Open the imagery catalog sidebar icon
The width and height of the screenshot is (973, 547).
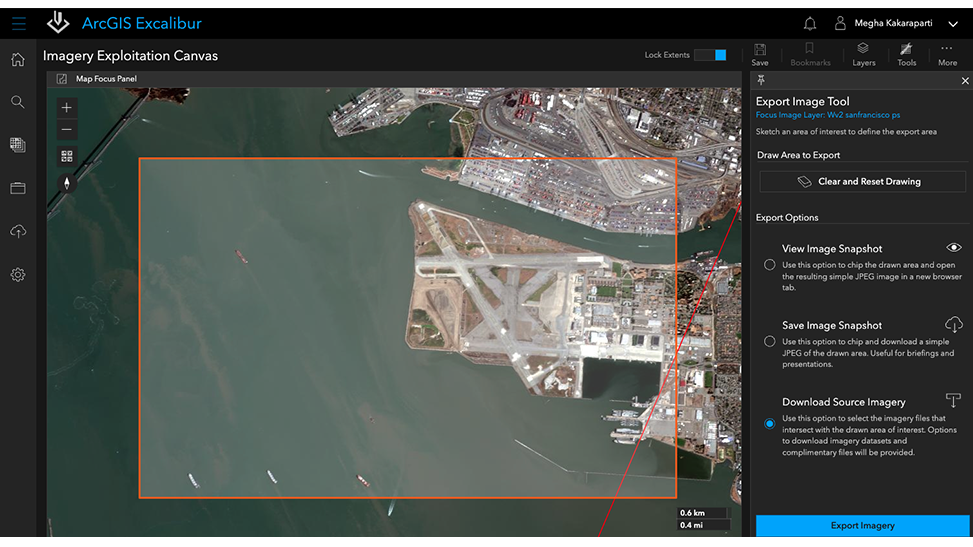click(18, 145)
